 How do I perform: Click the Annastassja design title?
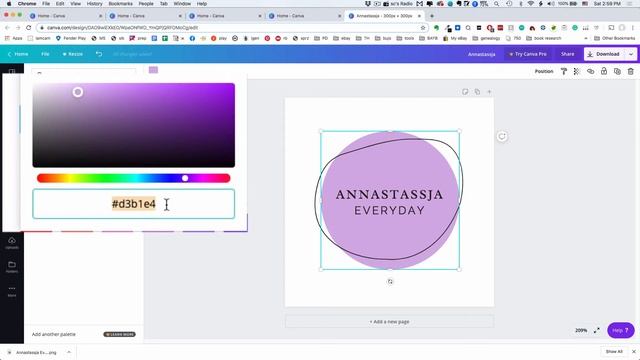click(x=482, y=54)
